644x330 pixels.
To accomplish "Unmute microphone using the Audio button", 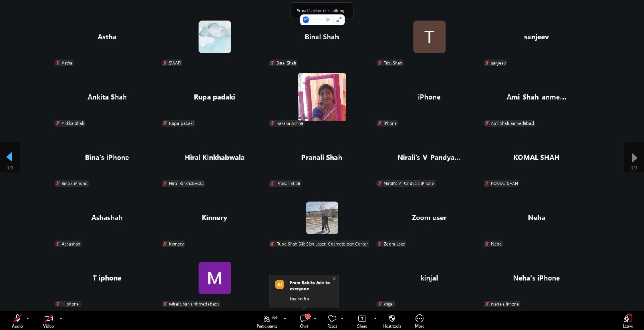I will pyautogui.click(x=17, y=320).
